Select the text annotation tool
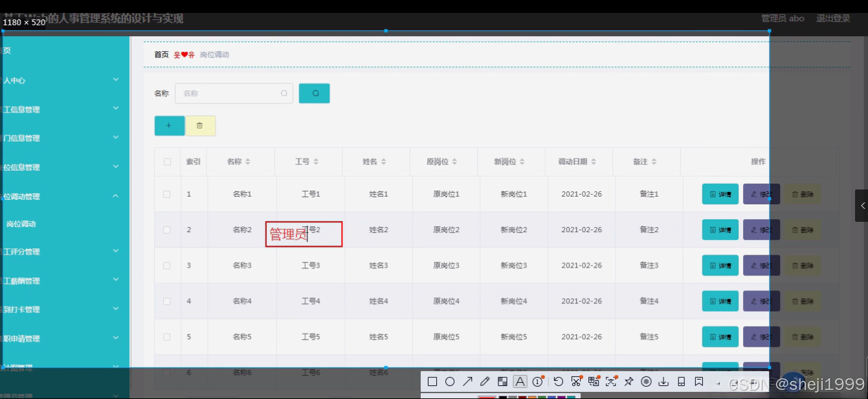Screen dimensions: 868x399 520,382
